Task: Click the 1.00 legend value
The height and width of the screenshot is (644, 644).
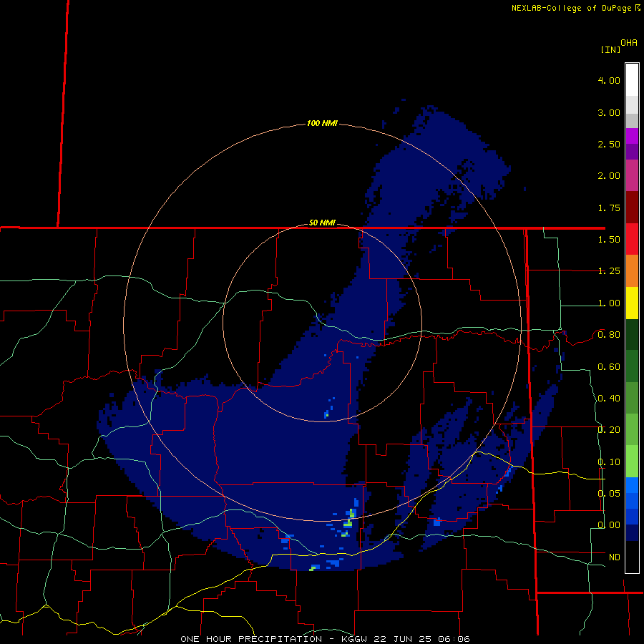Action: [x=609, y=303]
